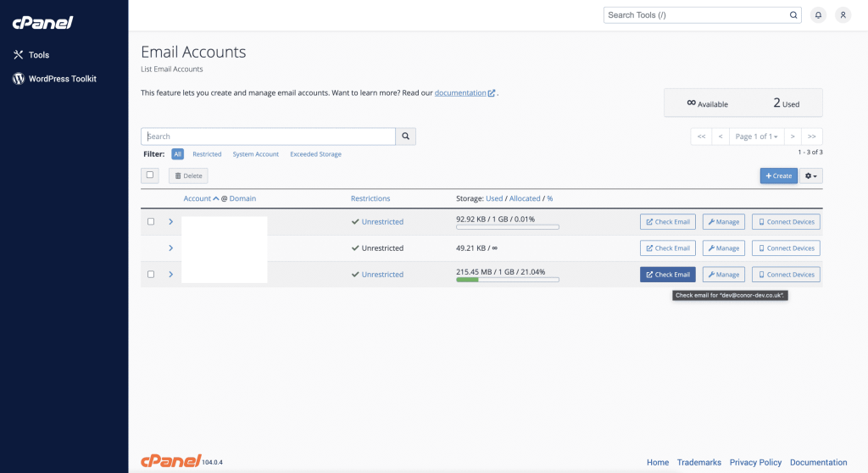Click the Tools wrench-cross icon
This screenshot has width=868, height=473.
(x=19, y=55)
